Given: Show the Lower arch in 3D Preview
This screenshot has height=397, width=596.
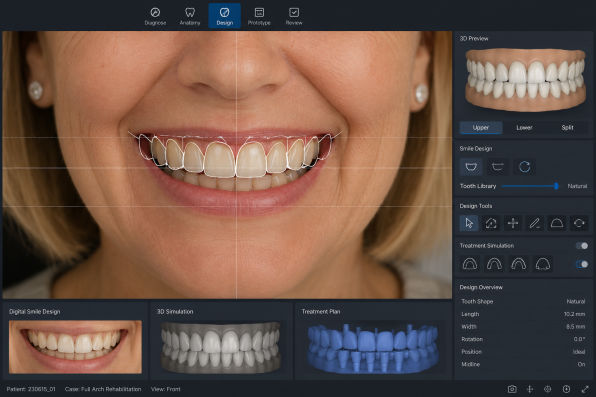Looking at the screenshot, I should [524, 128].
